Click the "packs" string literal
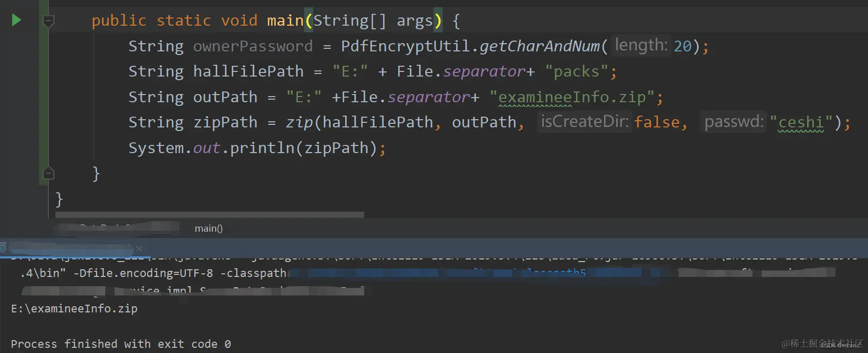This screenshot has width=868, height=353. 576,71
